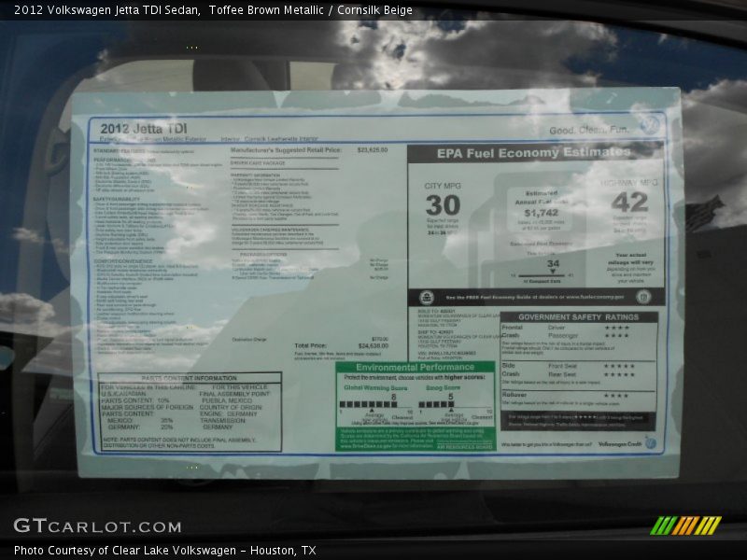Click the "PUEBLA, MEXICO" assembly point text
The width and height of the screenshot is (747, 560).
(227, 400)
